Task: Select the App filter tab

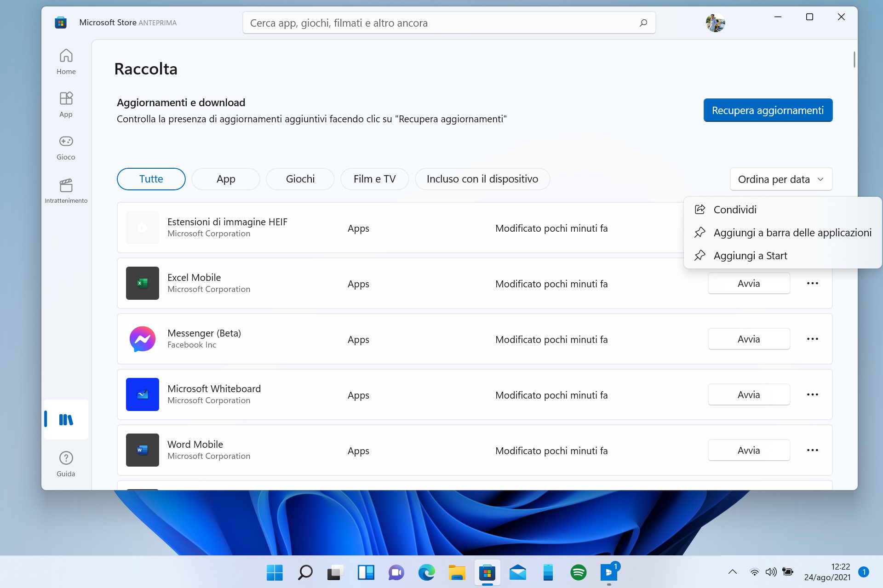Action: coord(226,179)
